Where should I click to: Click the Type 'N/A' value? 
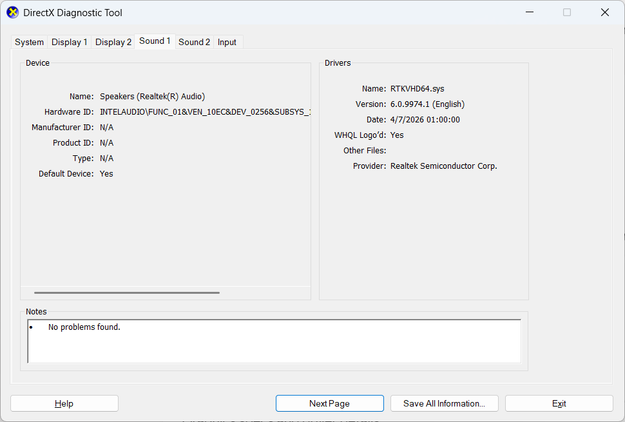(x=106, y=159)
